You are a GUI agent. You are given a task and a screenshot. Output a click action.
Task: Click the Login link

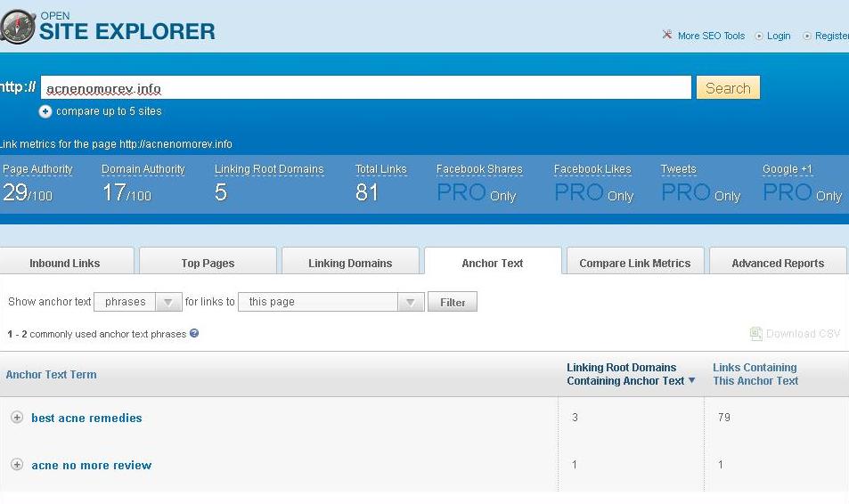point(779,36)
